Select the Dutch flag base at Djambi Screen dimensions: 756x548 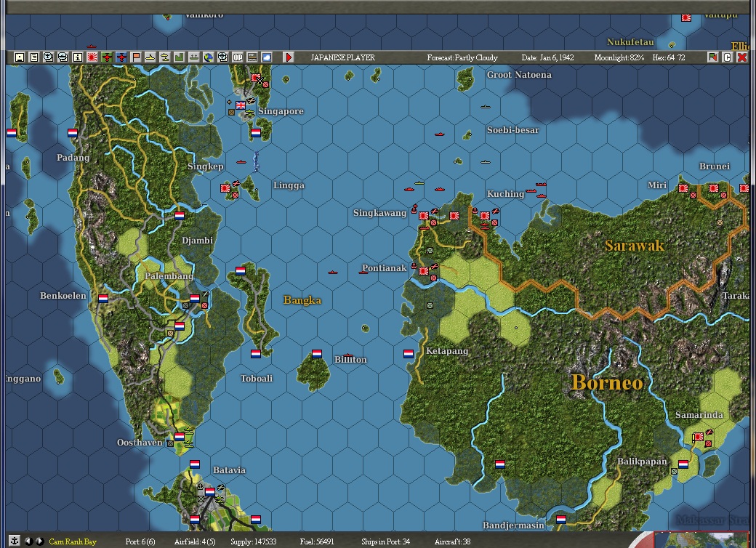(x=180, y=215)
